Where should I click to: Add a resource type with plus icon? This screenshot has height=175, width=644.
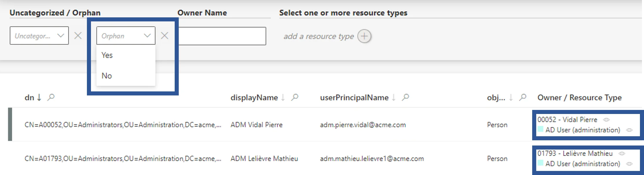[364, 36]
